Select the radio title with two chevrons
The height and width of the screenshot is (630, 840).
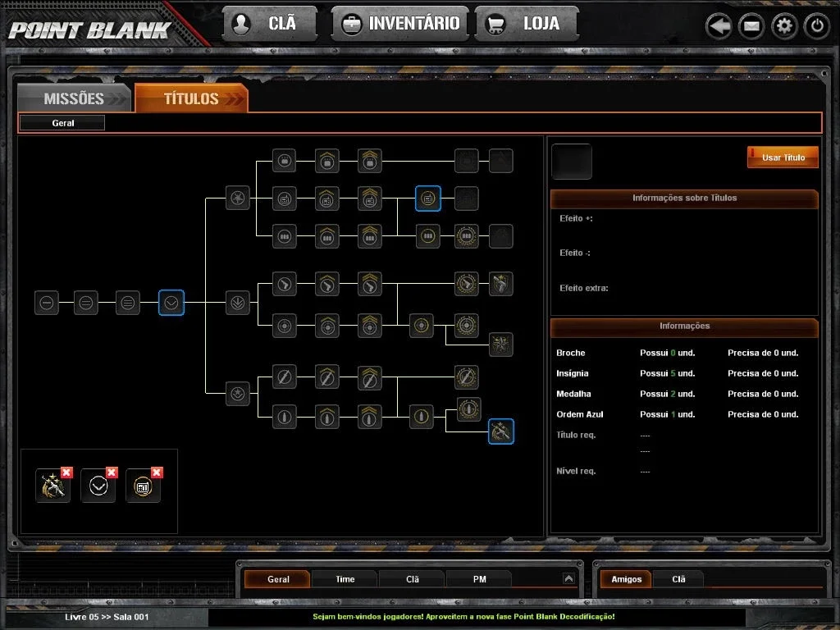point(370,199)
